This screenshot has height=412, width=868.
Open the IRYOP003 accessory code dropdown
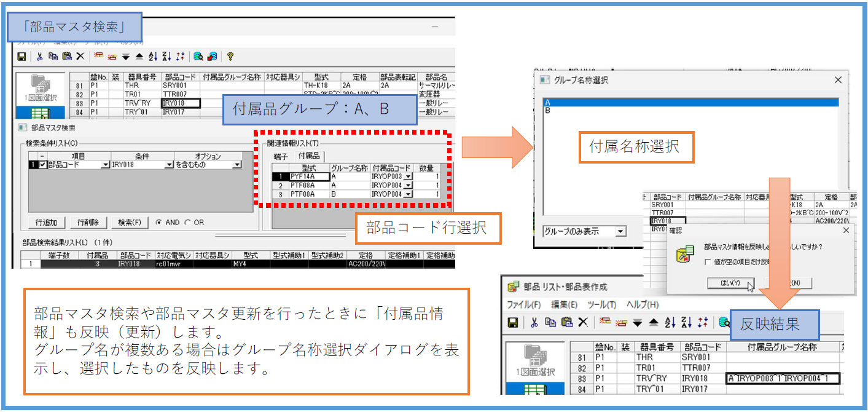point(407,176)
